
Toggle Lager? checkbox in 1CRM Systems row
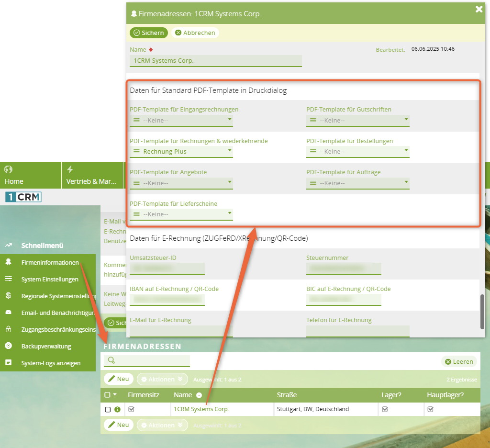point(385,409)
